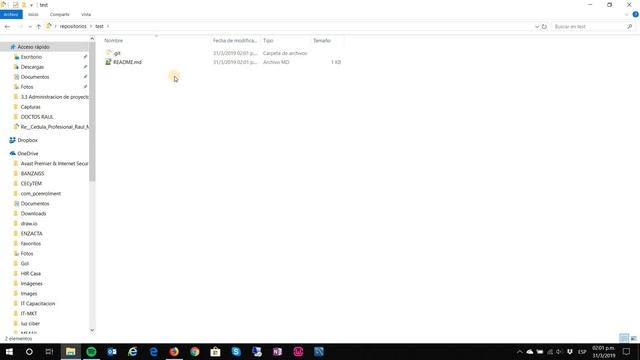Open the Compartir ribbon tab
This screenshot has width=640, height=360.
click(60, 14)
